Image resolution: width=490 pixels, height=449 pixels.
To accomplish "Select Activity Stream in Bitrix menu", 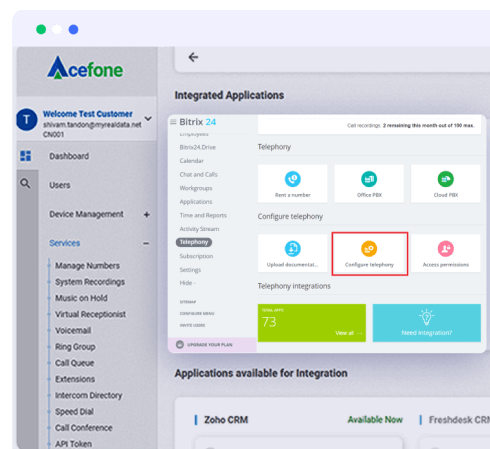I will click(x=199, y=229).
